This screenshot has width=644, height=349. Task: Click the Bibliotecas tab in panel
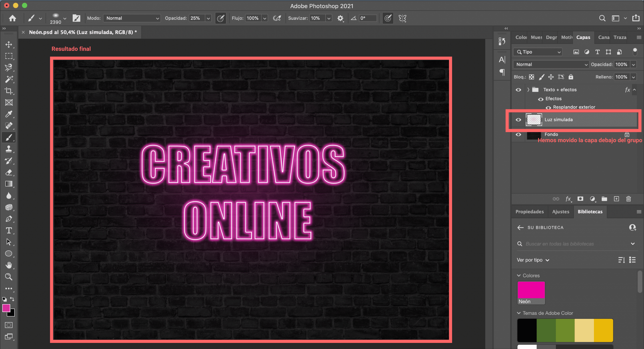[x=589, y=211]
